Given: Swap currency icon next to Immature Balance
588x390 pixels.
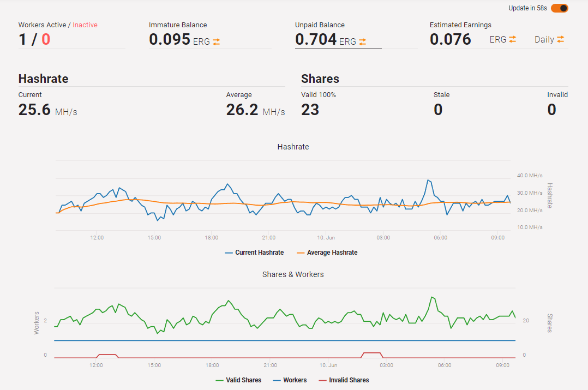Looking at the screenshot, I should tap(217, 41).
